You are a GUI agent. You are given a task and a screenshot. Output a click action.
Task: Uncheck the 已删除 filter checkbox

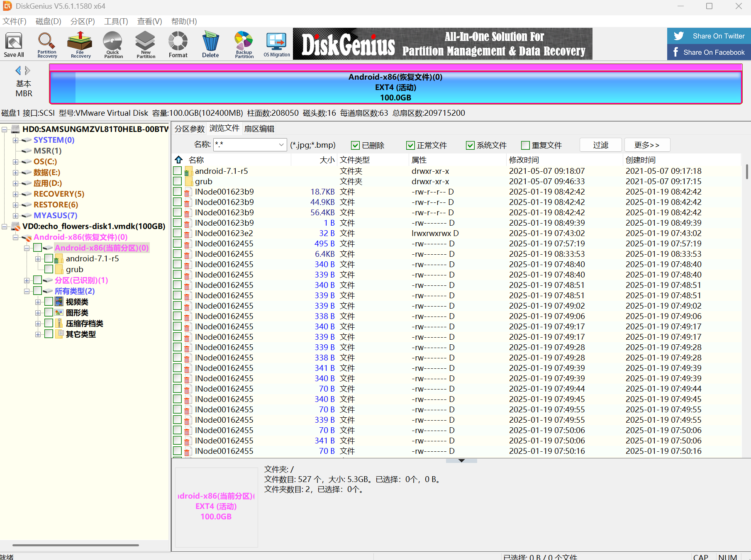tap(355, 145)
